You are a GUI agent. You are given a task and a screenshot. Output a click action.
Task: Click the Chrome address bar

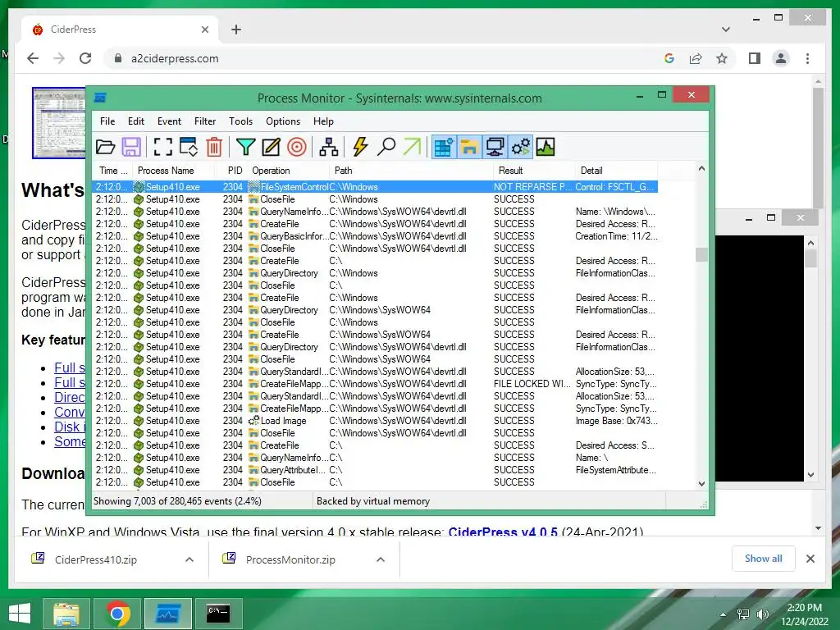tap(386, 58)
